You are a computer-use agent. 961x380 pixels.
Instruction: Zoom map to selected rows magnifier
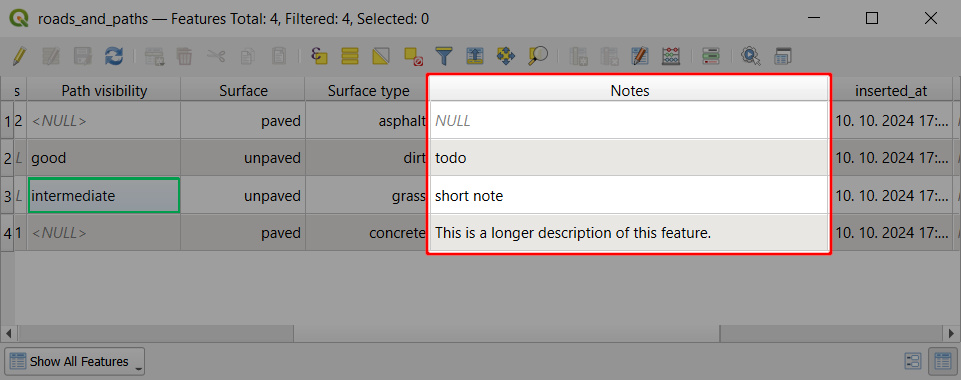(x=537, y=56)
